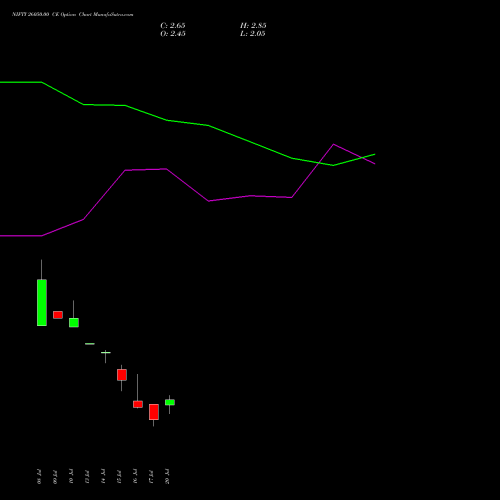The height and width of the screenshot is (500, 500).
Task: Click the low value L: 2.05
Action: [253, 34]
